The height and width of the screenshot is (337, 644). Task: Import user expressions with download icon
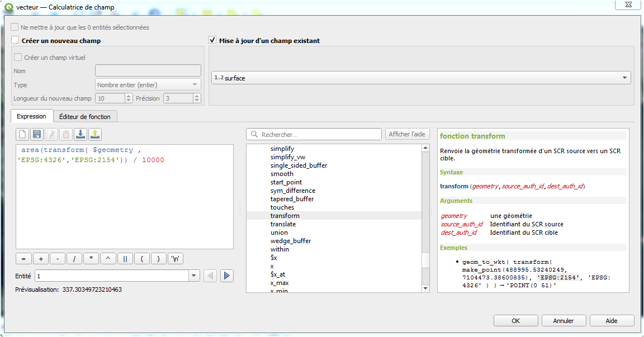(x=80, y=134)
